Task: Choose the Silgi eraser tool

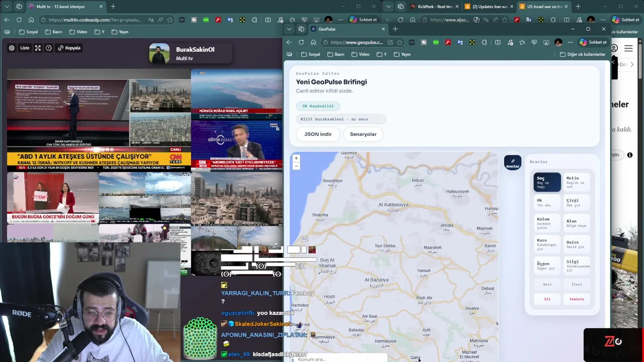Action: pos(576,265)
